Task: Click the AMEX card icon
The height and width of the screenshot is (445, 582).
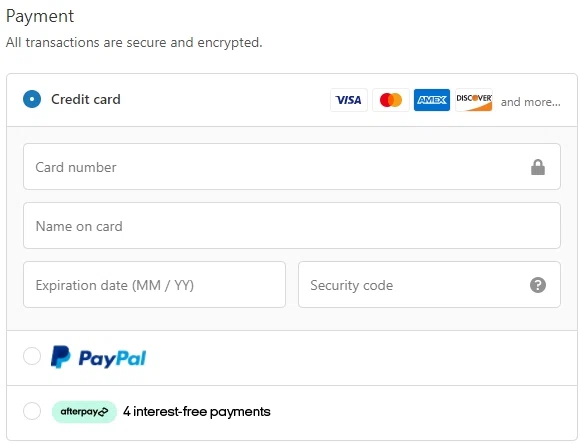Action: [x=432, y=100]
